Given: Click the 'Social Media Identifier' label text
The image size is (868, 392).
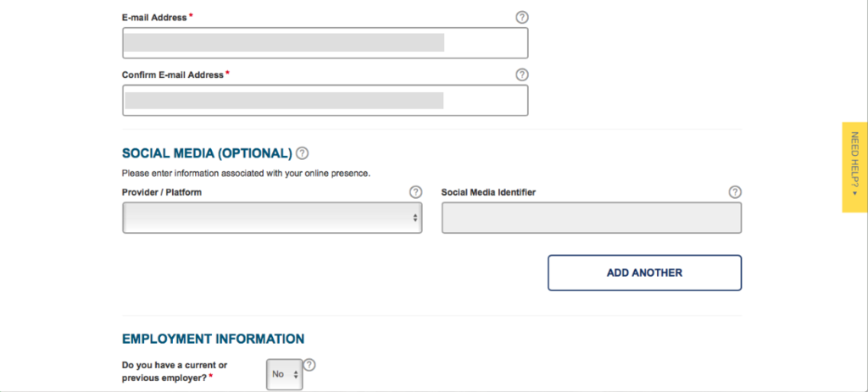Looking at the screenshot, I should click(x=488, y=192).
